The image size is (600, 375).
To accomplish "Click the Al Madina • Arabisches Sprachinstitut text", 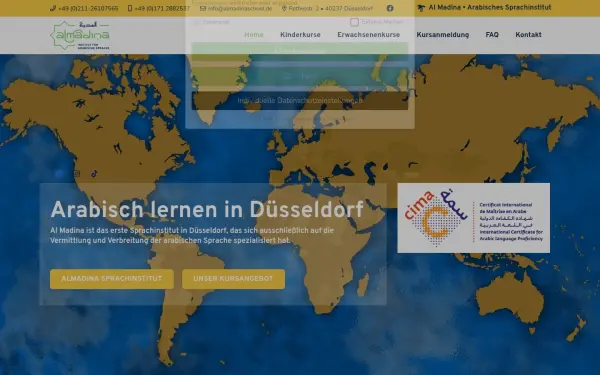I will 490,8.
